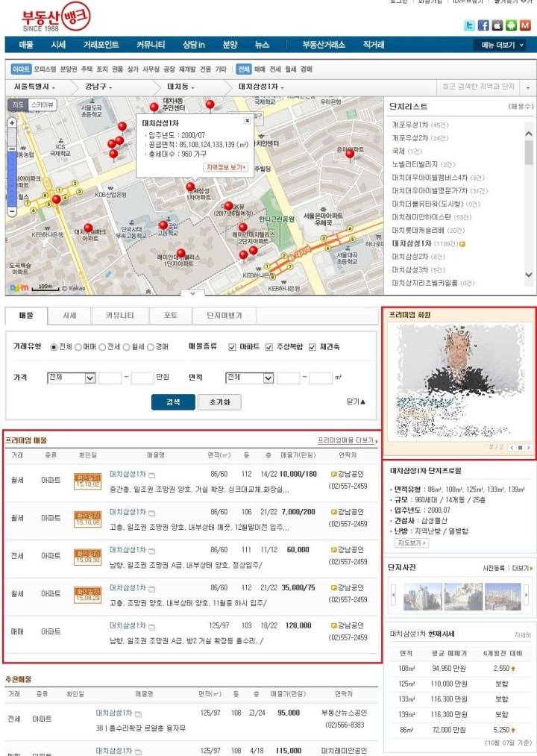Switch to the 단지여행기 tab

224,316
